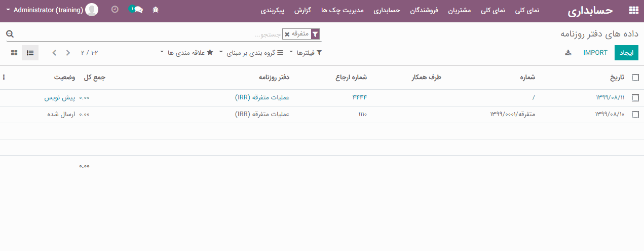
Task: Click the IMPORT button
Action: 595,53
